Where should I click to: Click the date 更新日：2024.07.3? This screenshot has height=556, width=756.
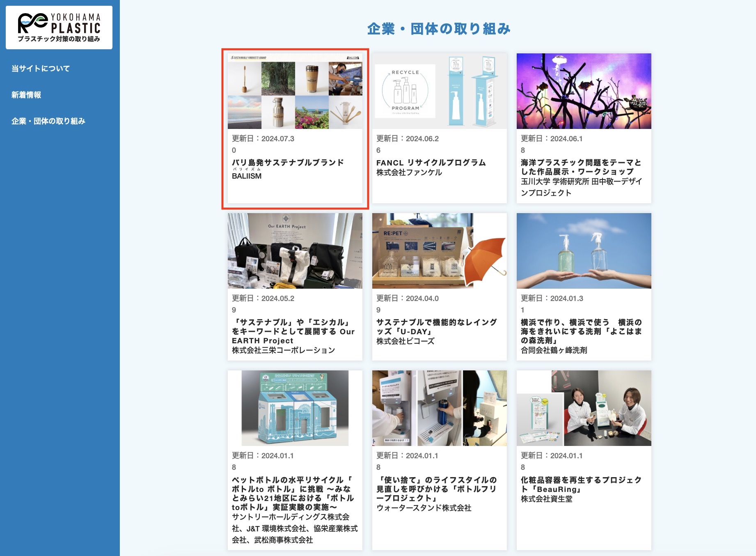pyautogui.click(x=263, y=139)
